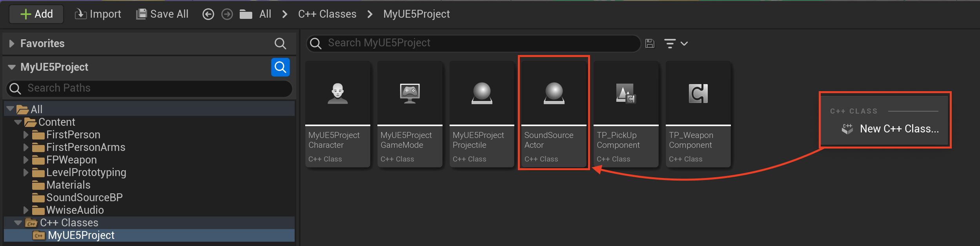Click the save search collection icon

pyautogui.click(x=650, y=44)
